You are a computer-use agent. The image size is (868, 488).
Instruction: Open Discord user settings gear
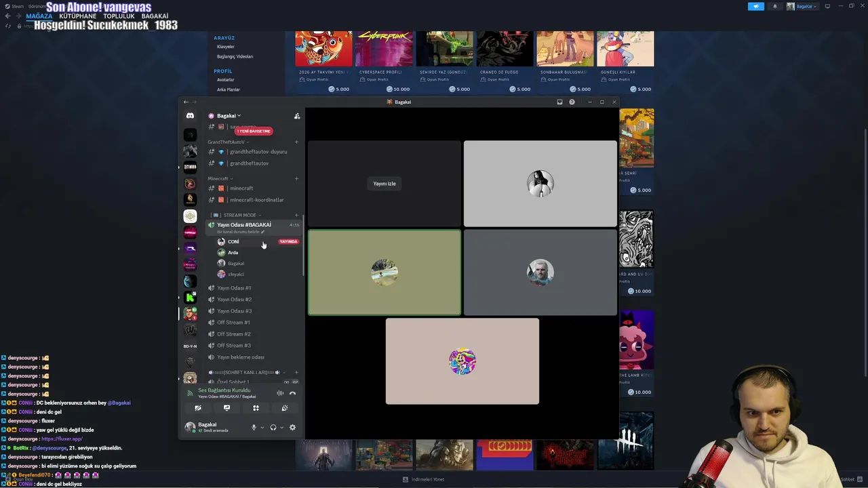pyautogui.click(x=292, y=428)
